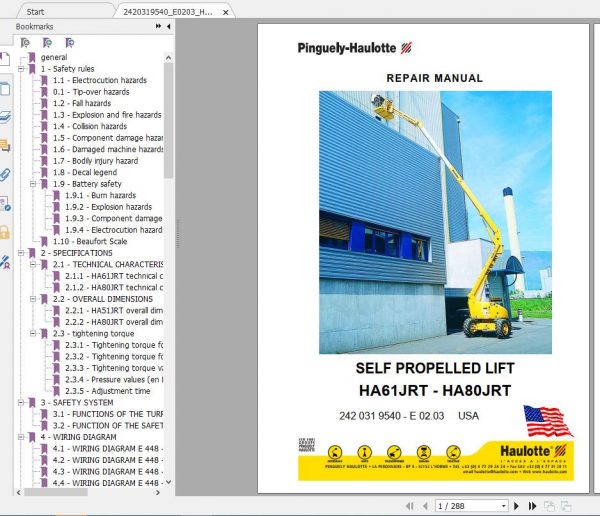Click the third bookmark flag icon
This screenshot has height=516, width=600.
point(70,42)
